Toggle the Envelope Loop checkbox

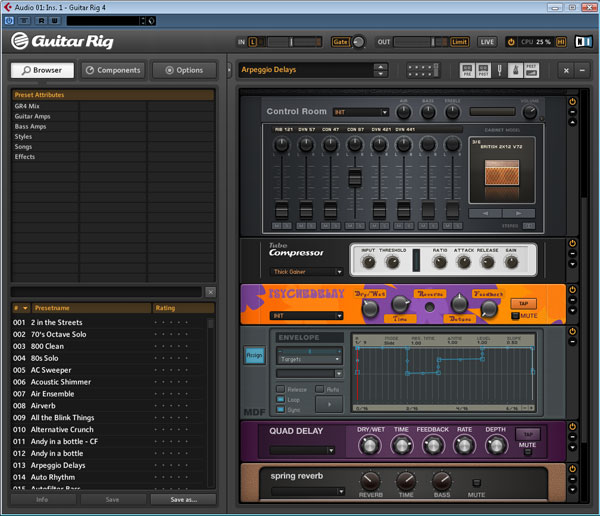280,399
